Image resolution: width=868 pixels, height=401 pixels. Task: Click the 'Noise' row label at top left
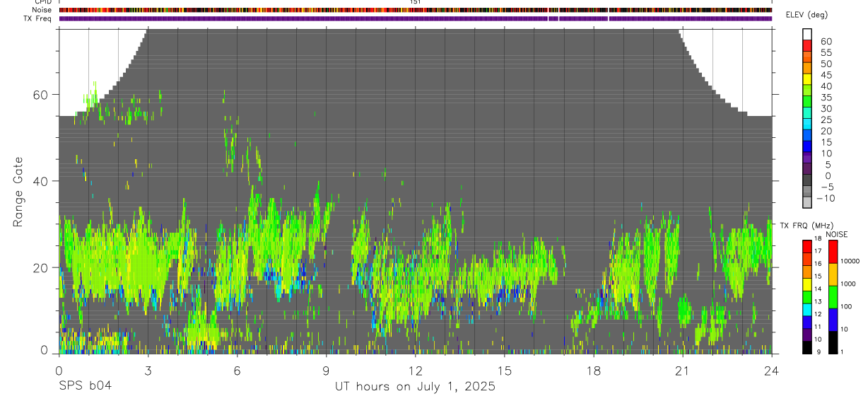pyautogui.click(x=43, y=10)
